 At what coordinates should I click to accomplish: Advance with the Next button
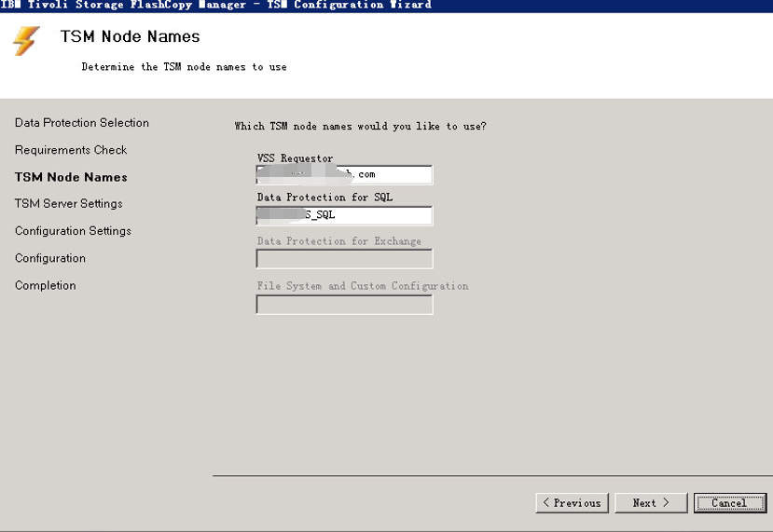pos(651,503)
